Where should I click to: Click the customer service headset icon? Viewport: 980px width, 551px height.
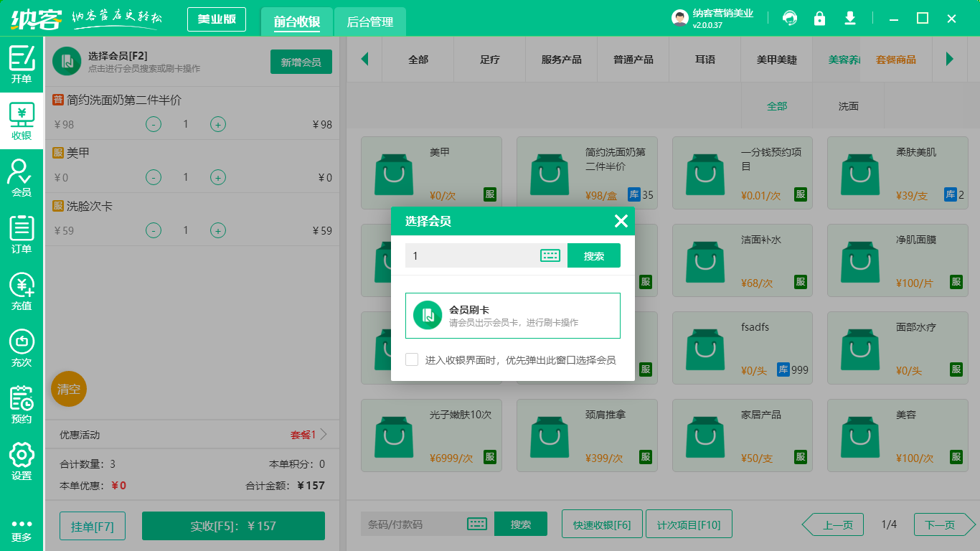tap(790, 18)
